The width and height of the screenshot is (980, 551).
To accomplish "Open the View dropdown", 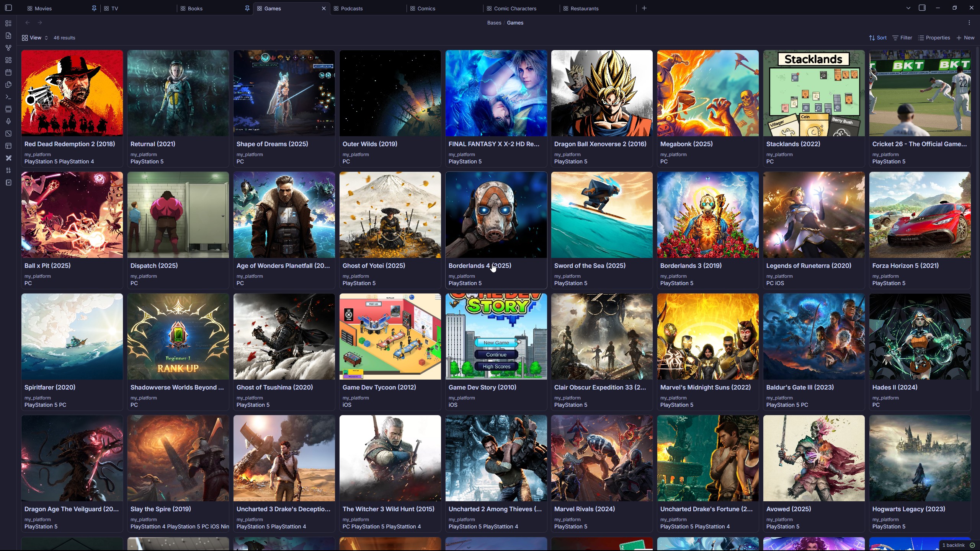I will pyautogui.click(x=34, y=37).
